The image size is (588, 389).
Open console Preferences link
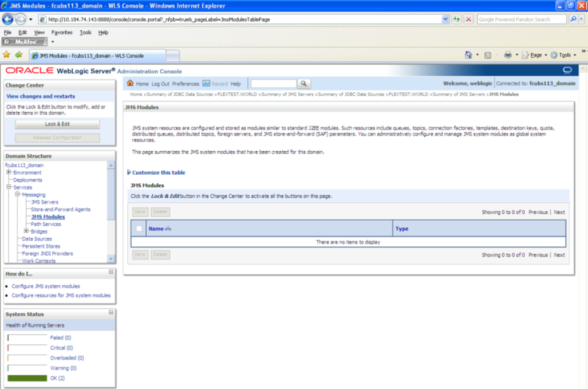(x=186, y=84)
